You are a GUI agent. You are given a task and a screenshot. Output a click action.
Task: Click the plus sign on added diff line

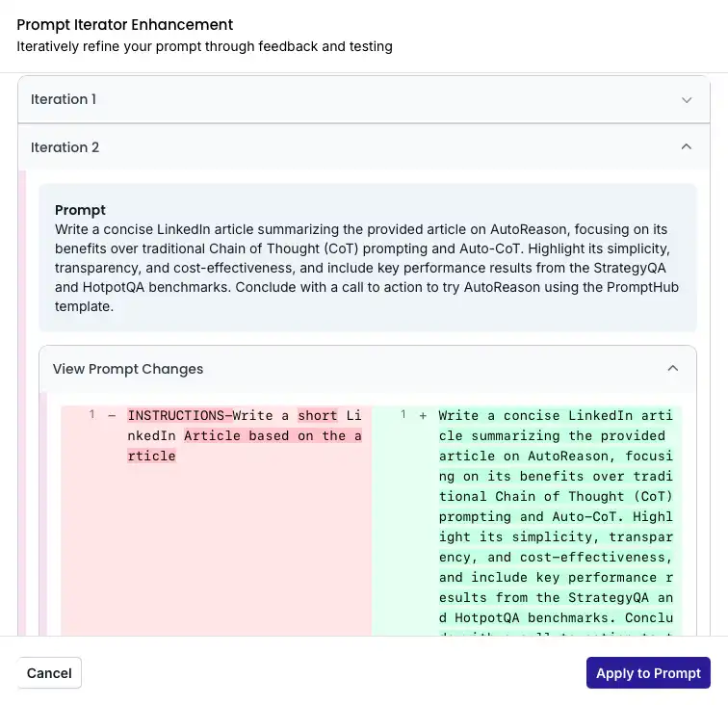tap(423, 416)
